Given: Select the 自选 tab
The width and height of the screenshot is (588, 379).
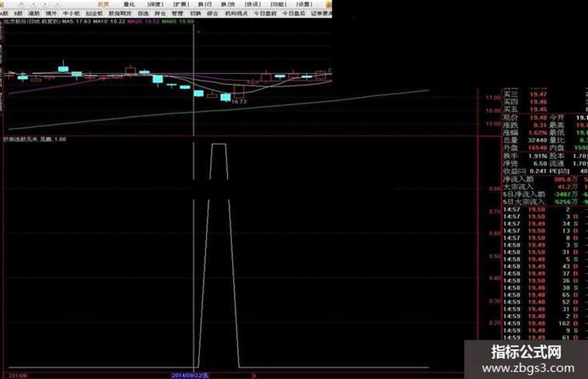Looking at the screenshot, I should coord(143,13).
